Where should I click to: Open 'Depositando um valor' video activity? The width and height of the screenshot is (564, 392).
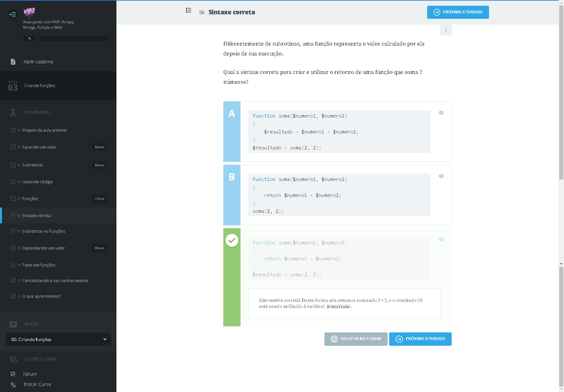(44, 248)
